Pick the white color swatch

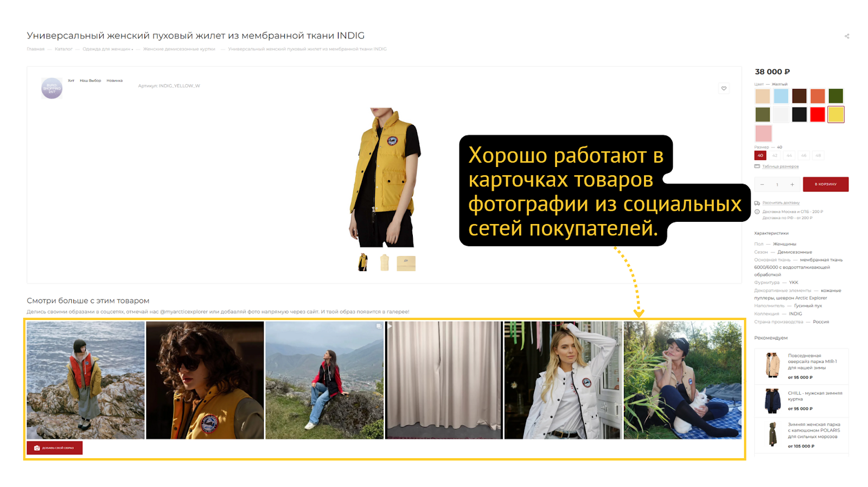[x=781, y=114]
